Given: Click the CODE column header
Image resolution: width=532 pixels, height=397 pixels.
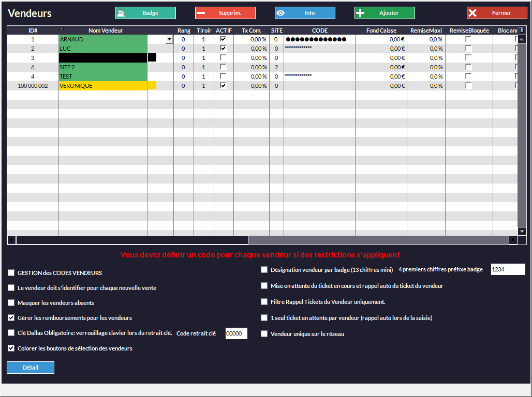Looking at the screenshot, I should (319, 30).
